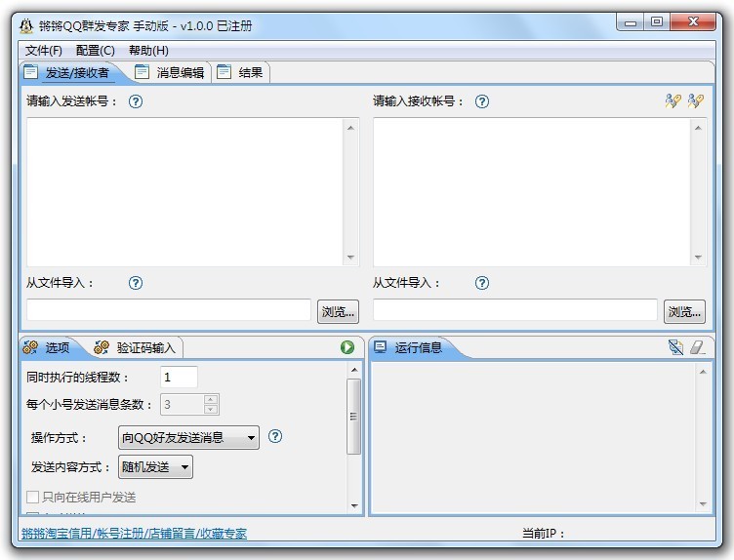Open the 文件(F) menu
This screenshot has height=560, width=734.
click(44, 51)
